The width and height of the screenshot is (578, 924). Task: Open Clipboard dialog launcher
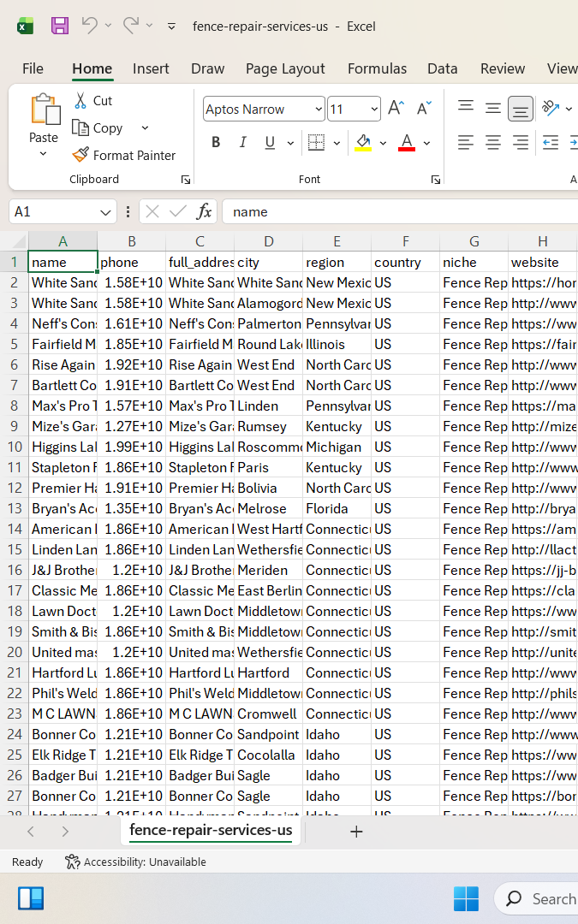tap(186, 180)
